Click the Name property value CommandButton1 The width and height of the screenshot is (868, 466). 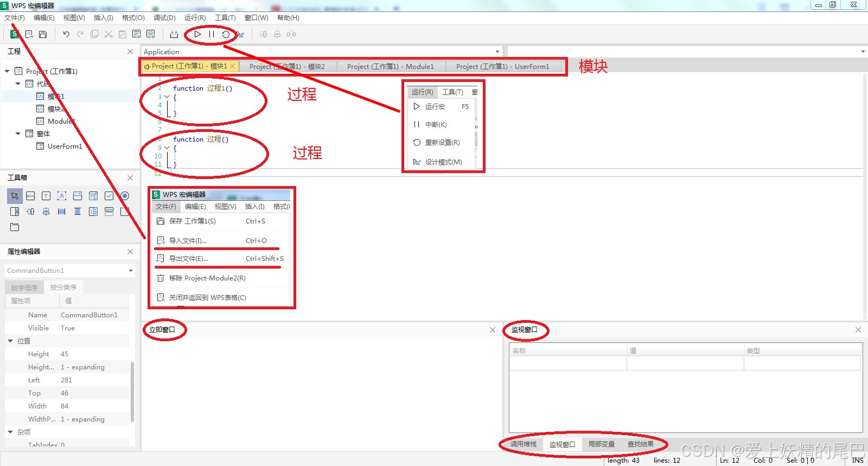pos(89,315)
